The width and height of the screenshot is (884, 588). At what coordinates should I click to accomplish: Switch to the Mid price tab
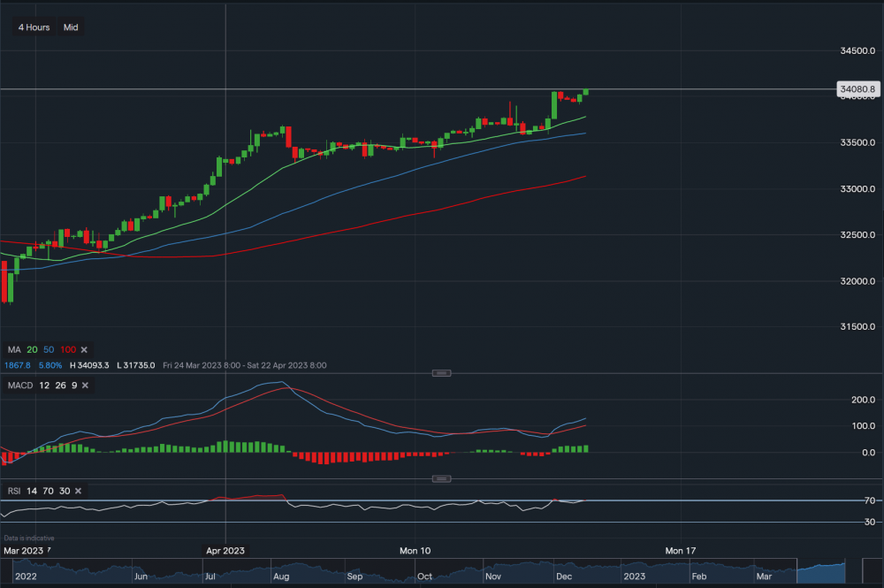click(x=70, y=27)
